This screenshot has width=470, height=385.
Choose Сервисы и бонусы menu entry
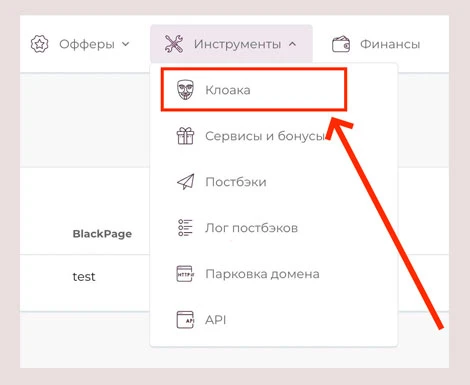[265, 136]
